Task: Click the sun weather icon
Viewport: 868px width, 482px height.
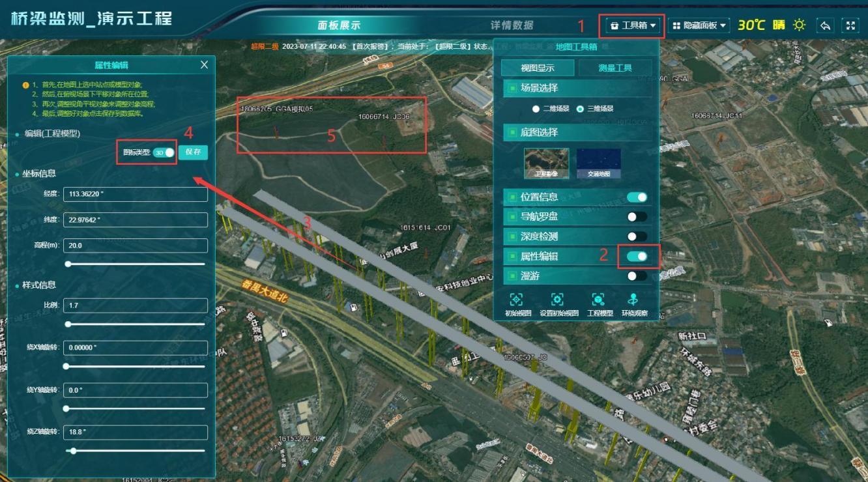Action: 799,25
